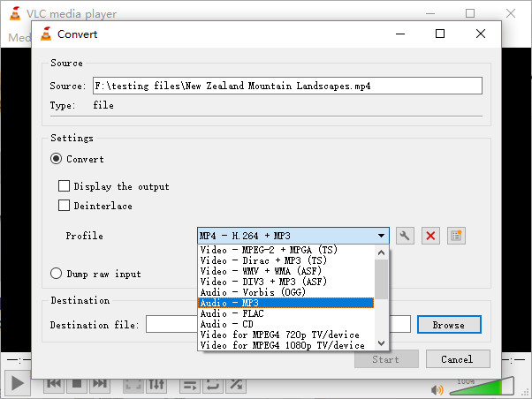Choose Video - WMV + WMA (ASF) profile

(x=285, y=271)
